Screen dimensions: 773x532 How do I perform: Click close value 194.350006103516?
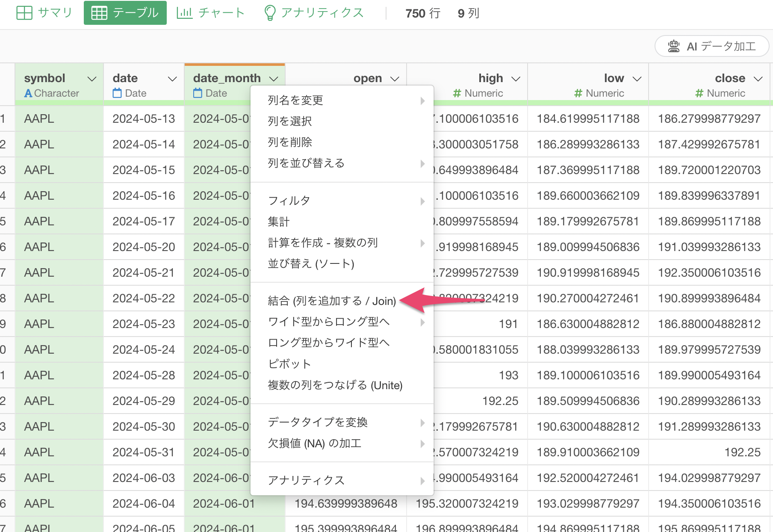[709, 504]
